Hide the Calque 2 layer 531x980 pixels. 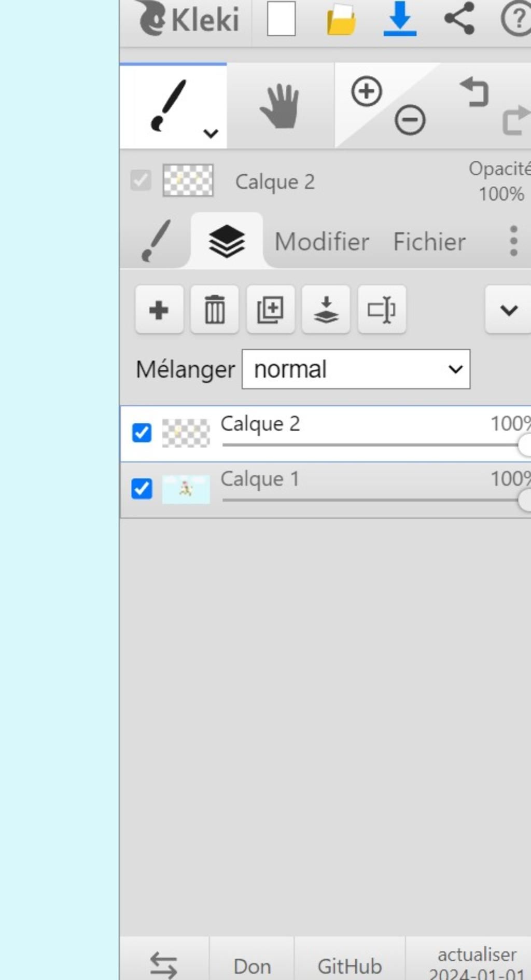tap(142, 433)
